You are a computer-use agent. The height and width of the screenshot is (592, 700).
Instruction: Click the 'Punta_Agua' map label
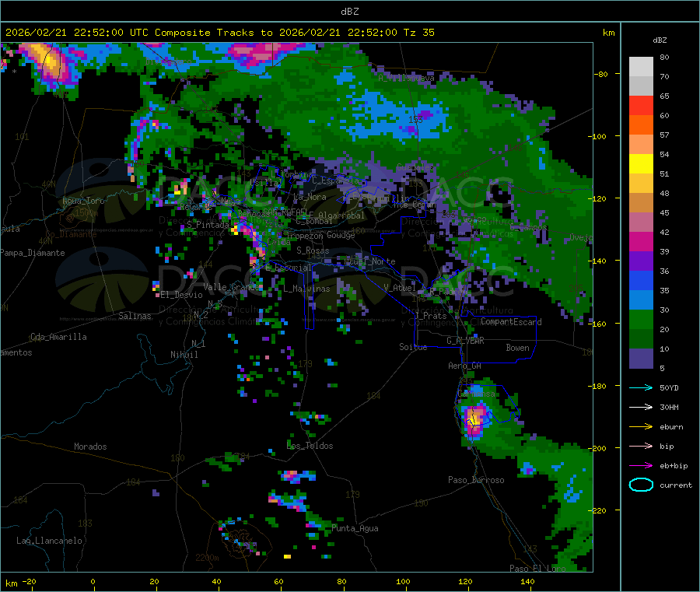click(x=355, y=528)
